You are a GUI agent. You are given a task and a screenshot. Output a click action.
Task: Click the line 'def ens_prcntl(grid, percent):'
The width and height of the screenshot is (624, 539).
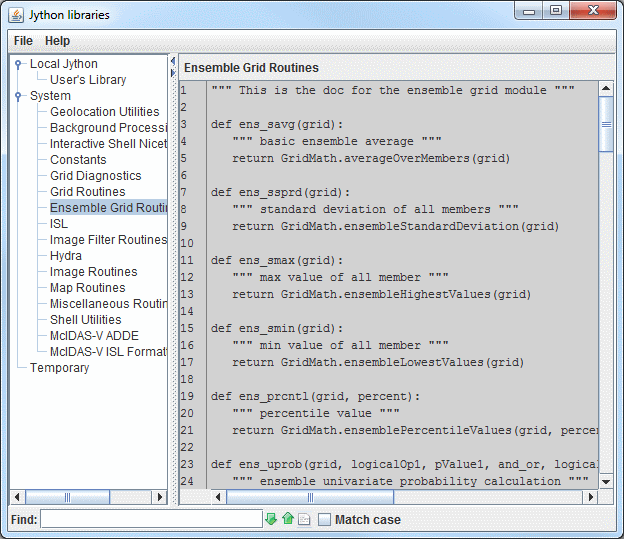[x=315, y=396]
